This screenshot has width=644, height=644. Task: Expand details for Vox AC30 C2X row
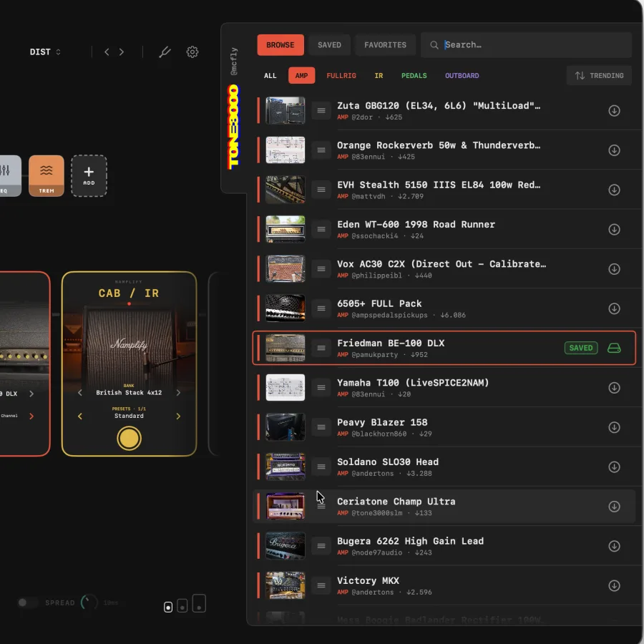pyautogui.click(x=321, y=269)
